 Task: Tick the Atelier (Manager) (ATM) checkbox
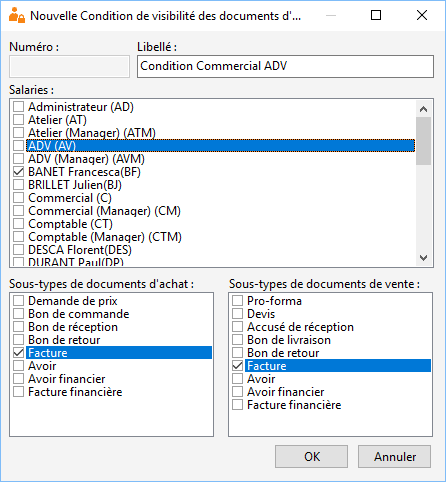(x=19, y=133)
